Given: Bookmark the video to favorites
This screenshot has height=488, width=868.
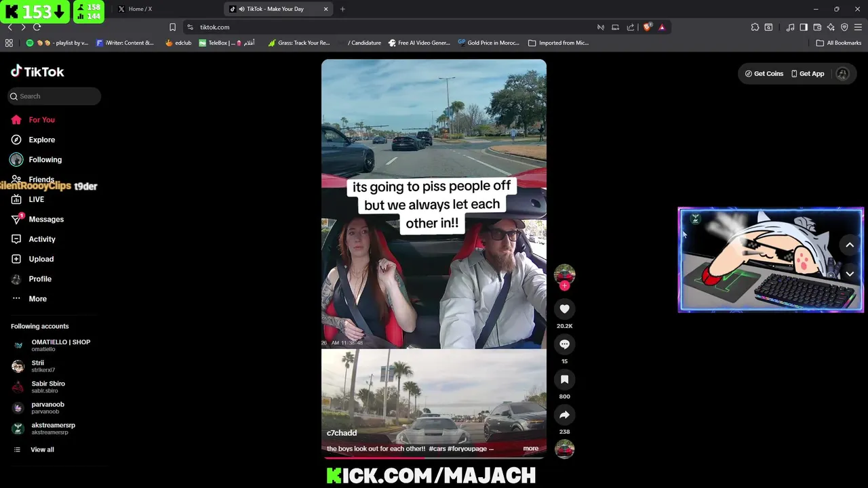Looking at the screenshot, I should point(564,380).
